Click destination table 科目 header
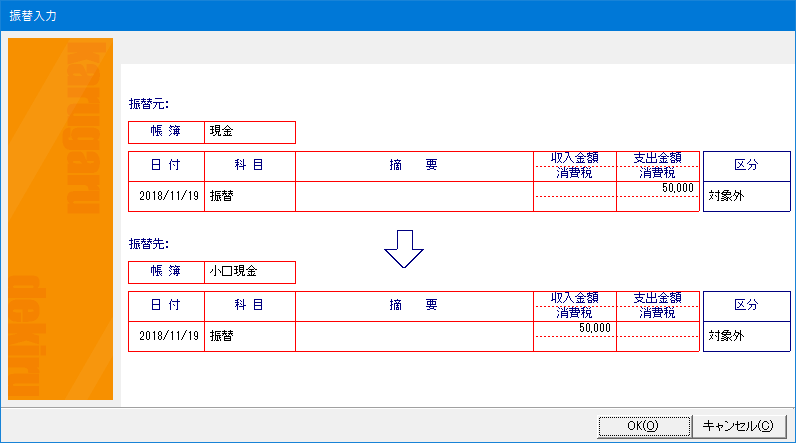The height and width of the screenshot is (443, 796). pyautogui.click(x=250, y=306)
